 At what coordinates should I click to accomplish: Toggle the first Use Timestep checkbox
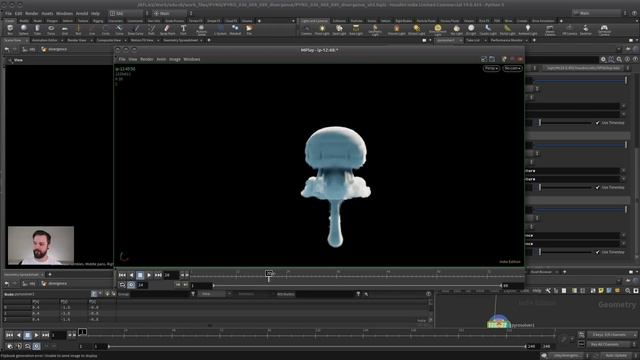[598, 123]
